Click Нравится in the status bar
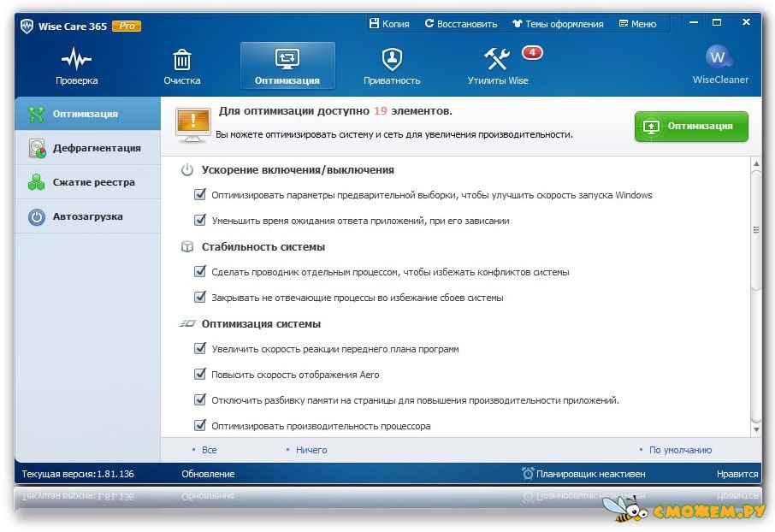775x532 pixels. [x=737, y=474]
